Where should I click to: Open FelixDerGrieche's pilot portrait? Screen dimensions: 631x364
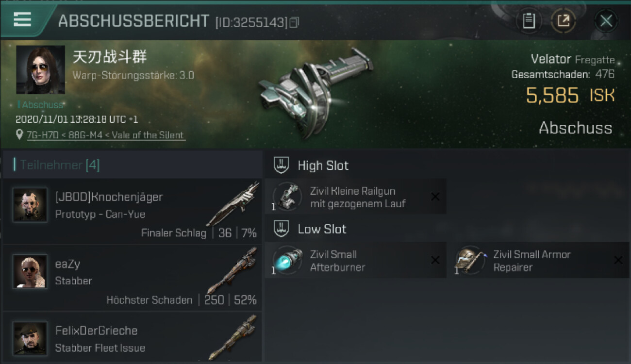pos(30,338)
